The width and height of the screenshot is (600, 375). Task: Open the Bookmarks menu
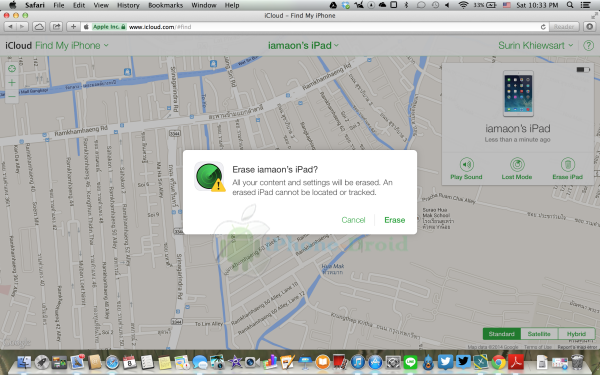click(x=165, y=5)
